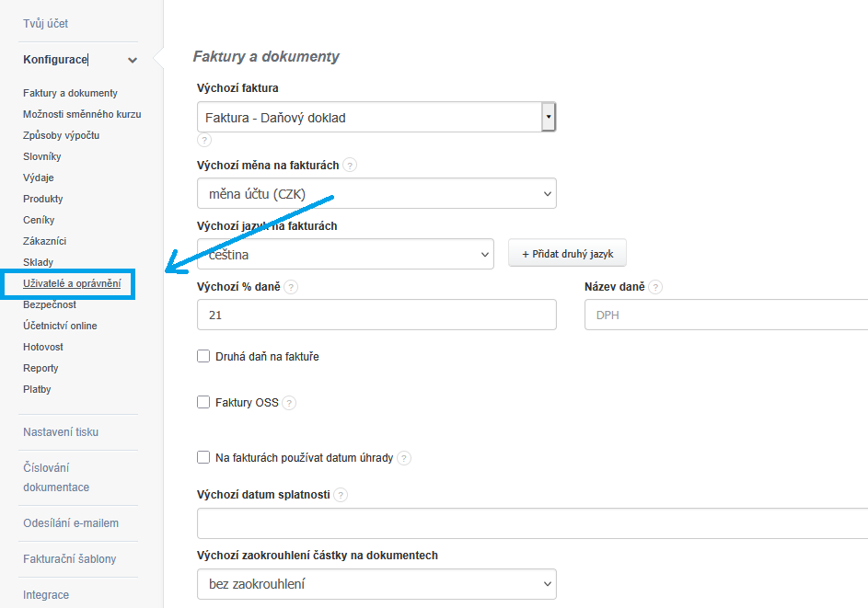Viewport: 868px width, 608px height.
Task: Click help icon beside Výchozí datum splatnosti
Action: pyautogui.click(x=341, y=495)
